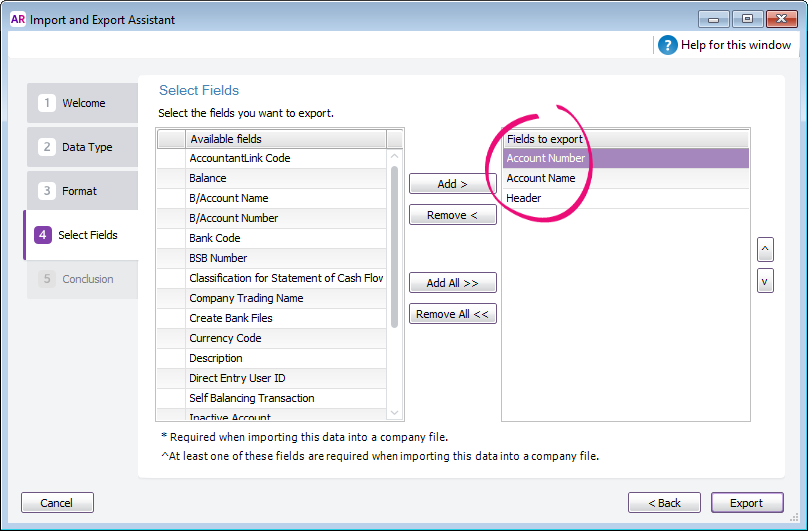Screen dimensions: 808x531
Task: Select Header in fields to export
Action: 524,198
